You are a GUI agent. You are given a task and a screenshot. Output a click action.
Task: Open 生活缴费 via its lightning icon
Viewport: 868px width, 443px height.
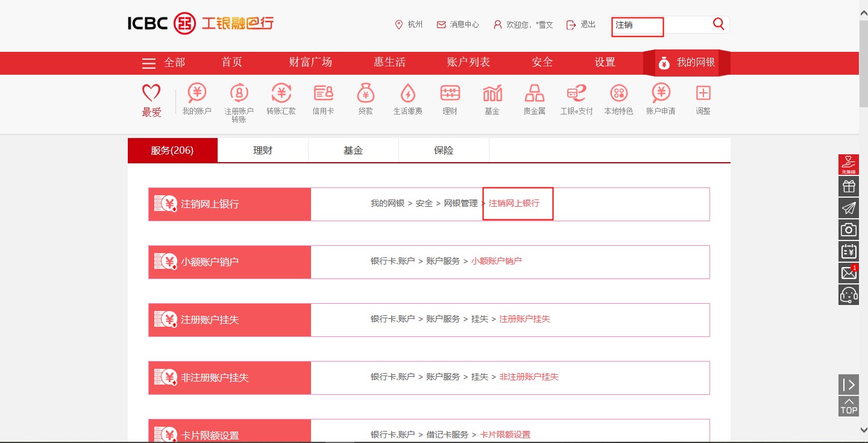tap(407, 99)
